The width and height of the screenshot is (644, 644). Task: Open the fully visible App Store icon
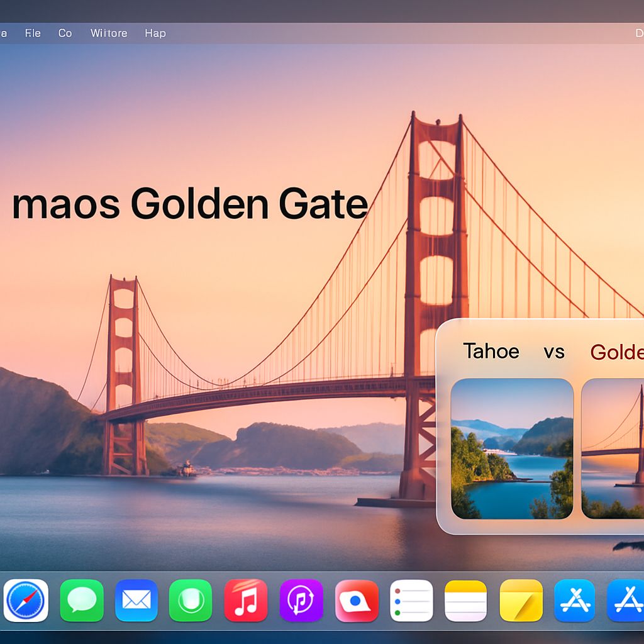(575, 601)
